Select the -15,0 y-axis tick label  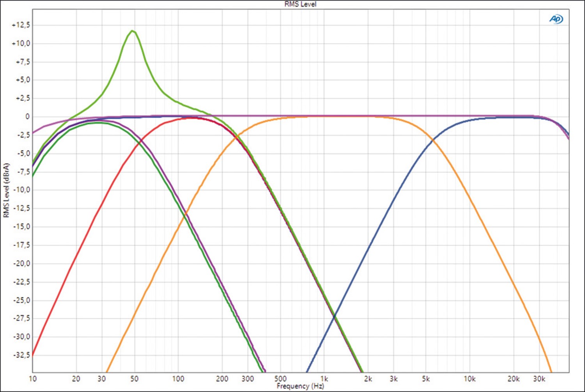pos(21,227)
